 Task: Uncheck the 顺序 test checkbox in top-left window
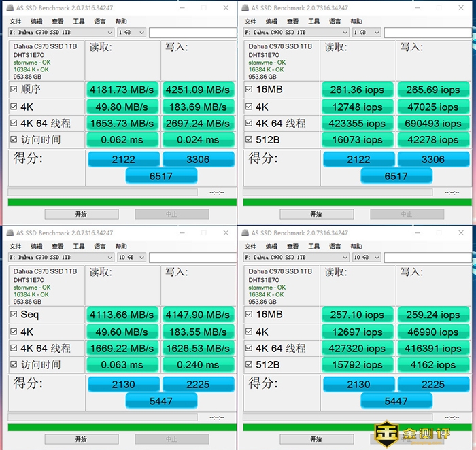(x=14, y=90)
